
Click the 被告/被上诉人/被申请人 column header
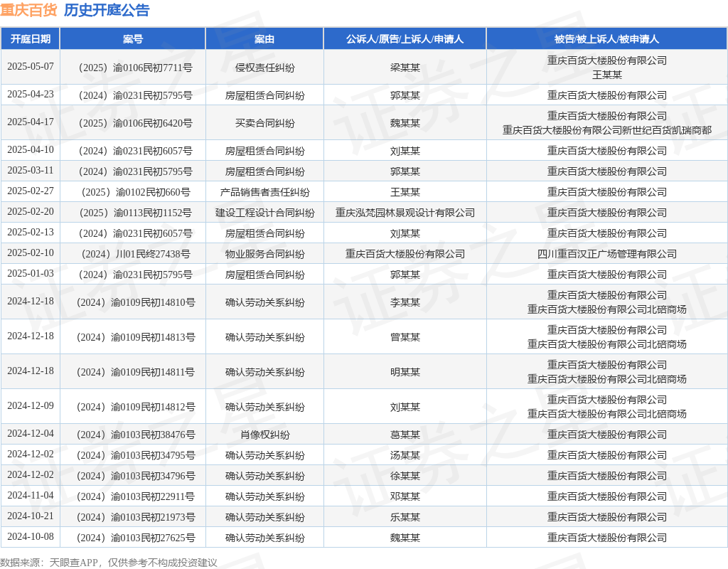tap(607, 39)
